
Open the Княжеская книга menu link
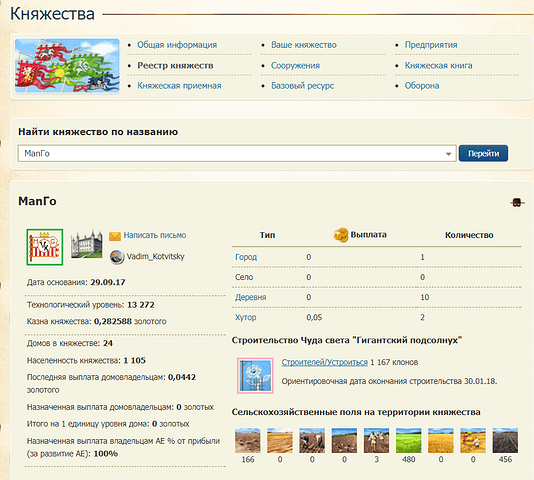coord(438,65)
